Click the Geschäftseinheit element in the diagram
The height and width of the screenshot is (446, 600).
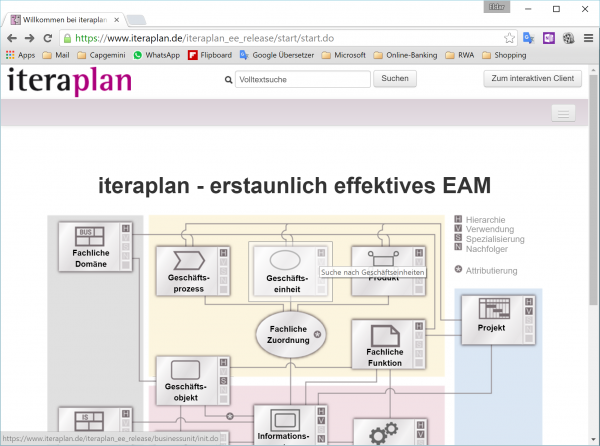[x=286, y=270]
